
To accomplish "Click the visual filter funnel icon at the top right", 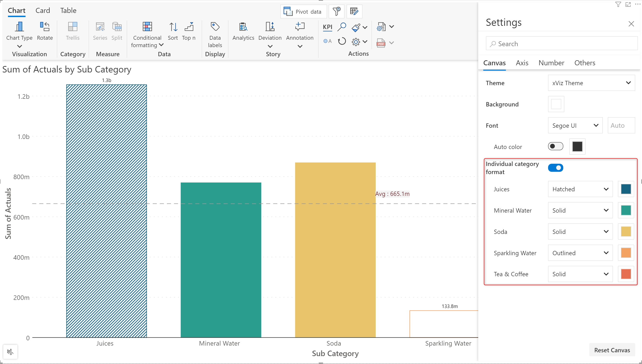I will pyautogui.click(x=618, y=4).
